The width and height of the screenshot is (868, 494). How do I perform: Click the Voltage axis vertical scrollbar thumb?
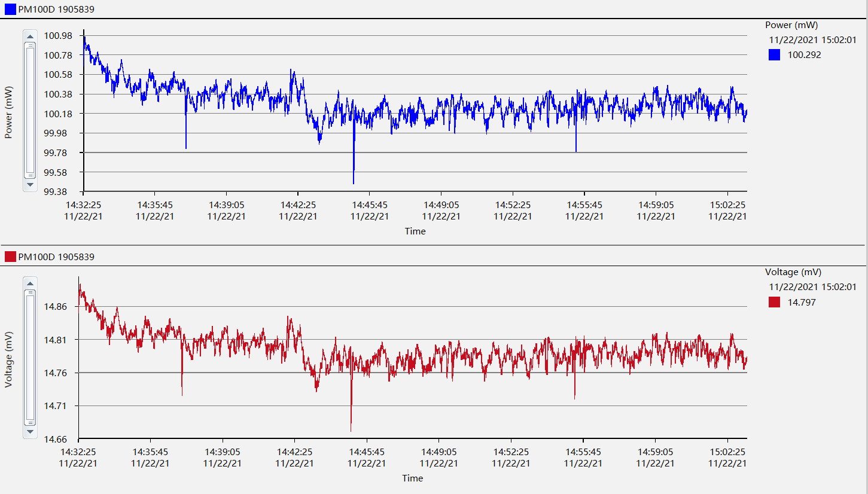click(x=30, y=357)
